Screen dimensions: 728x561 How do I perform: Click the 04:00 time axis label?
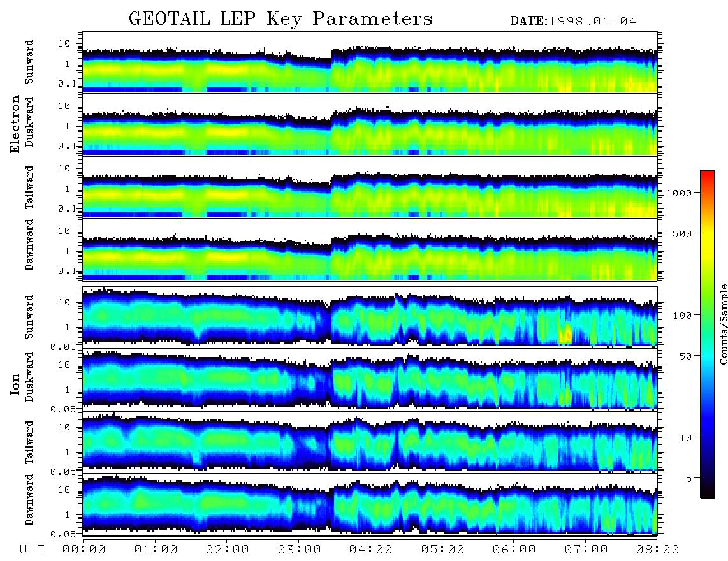pyautogui.click(x=371, y=550)
